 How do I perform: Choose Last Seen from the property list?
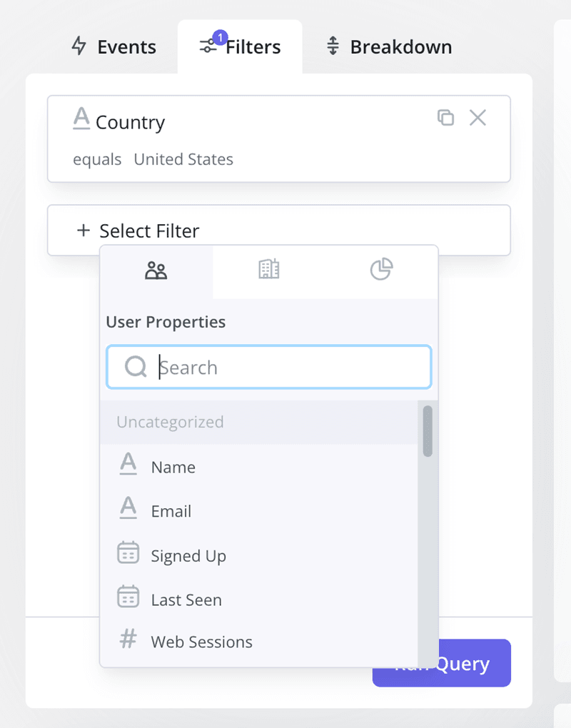[186, 600]
